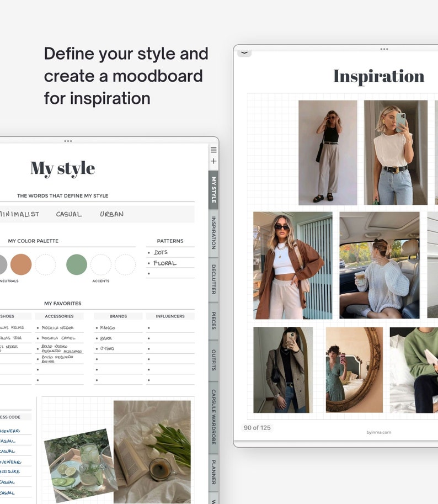Click the handwritten word MINIMALIST
The height and width of the screenshot is (504, 438).
click(19, 214)
